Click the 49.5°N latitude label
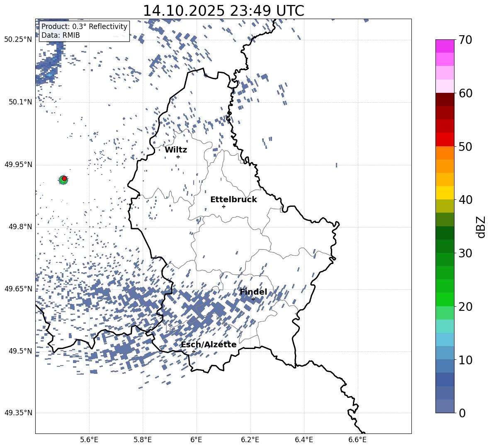Screen dimensions: 491x448 pos(20,351)
